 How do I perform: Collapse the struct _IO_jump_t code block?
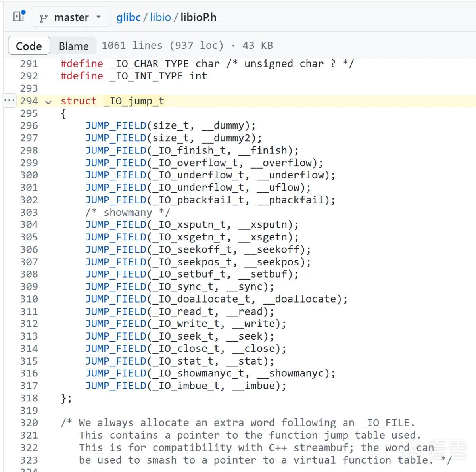(x=48, y=102)
